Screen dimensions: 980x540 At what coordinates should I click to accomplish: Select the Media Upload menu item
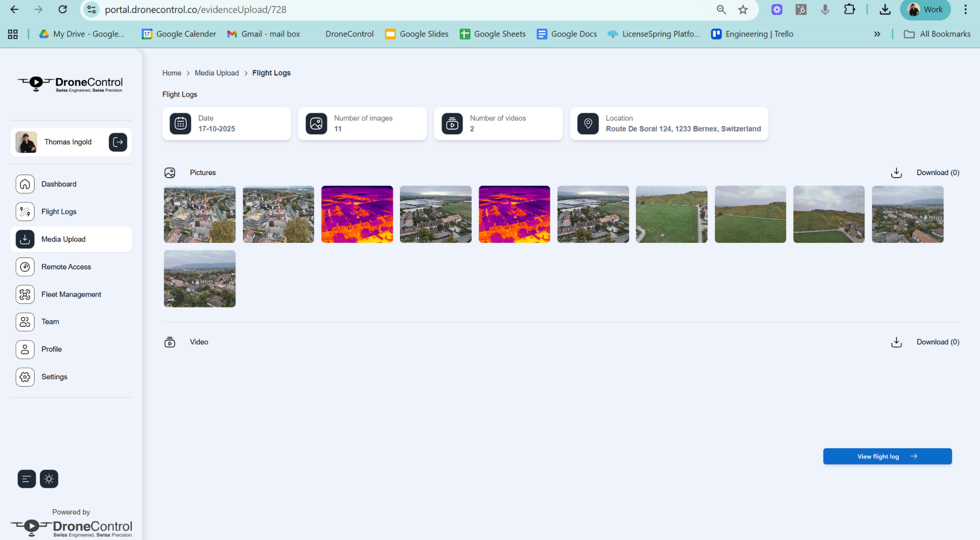(x=63, y=239)
